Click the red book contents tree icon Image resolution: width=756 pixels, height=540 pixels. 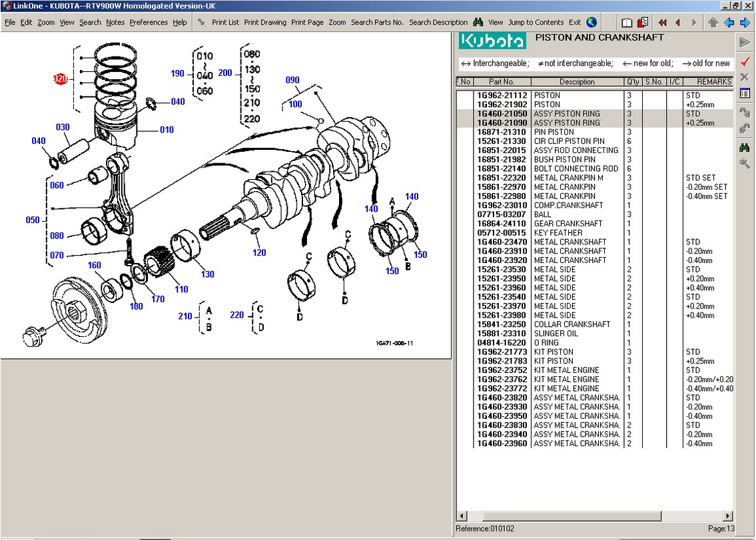[x=643, y=23]
